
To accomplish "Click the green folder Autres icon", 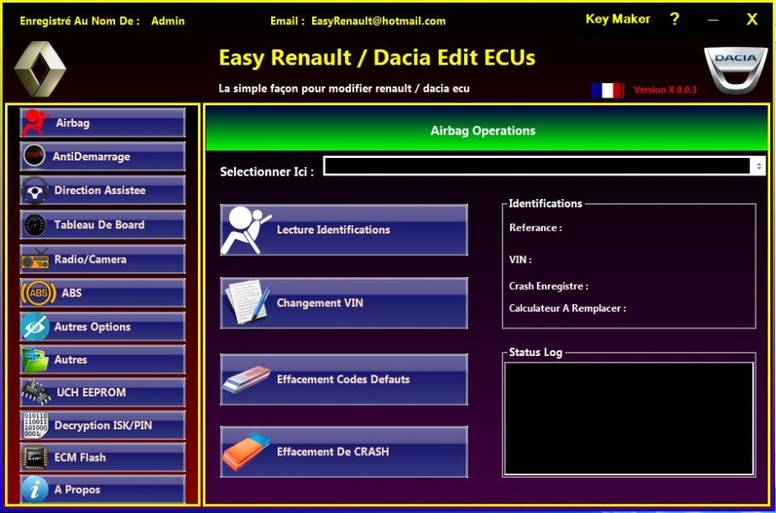I will tap(35, 360).
